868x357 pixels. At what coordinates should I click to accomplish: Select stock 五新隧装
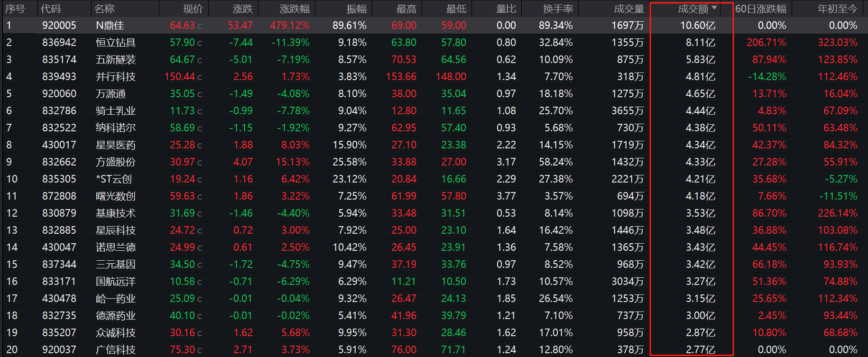click(x=116, y=60)
